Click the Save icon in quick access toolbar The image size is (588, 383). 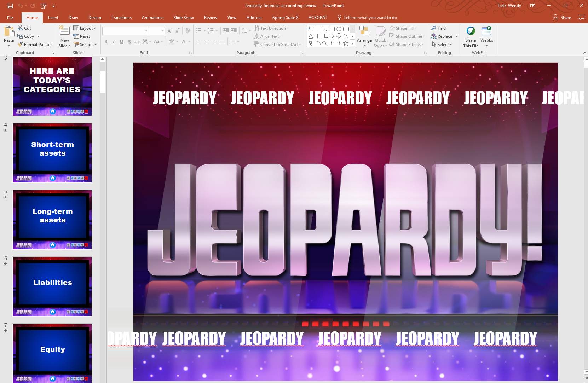[x=10, y=6]
